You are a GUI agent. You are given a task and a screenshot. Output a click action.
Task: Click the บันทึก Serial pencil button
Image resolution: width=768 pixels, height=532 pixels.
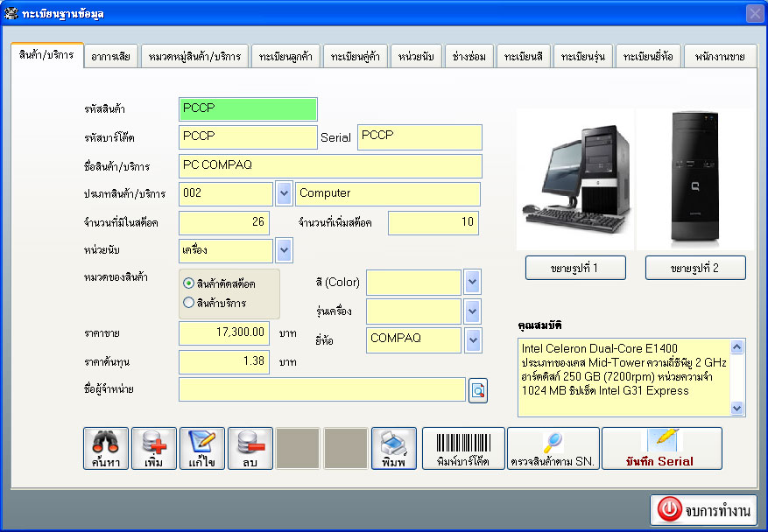coord(661,449)
